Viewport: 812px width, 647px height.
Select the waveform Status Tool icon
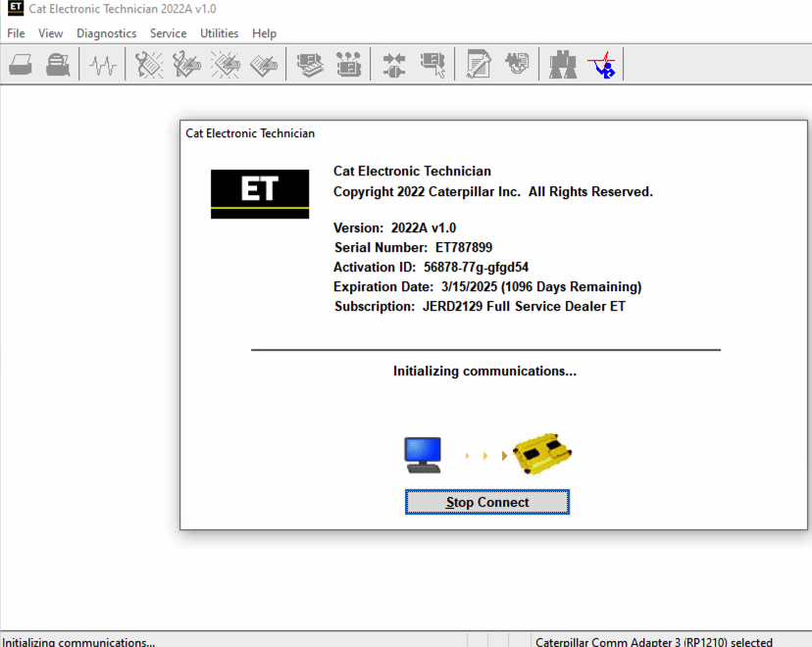(x=102, y=64)
